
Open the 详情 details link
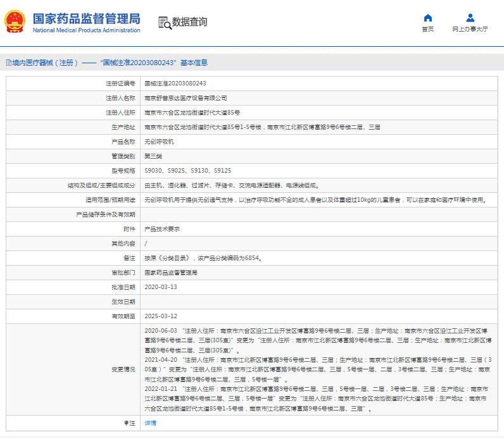pos(150,423)
